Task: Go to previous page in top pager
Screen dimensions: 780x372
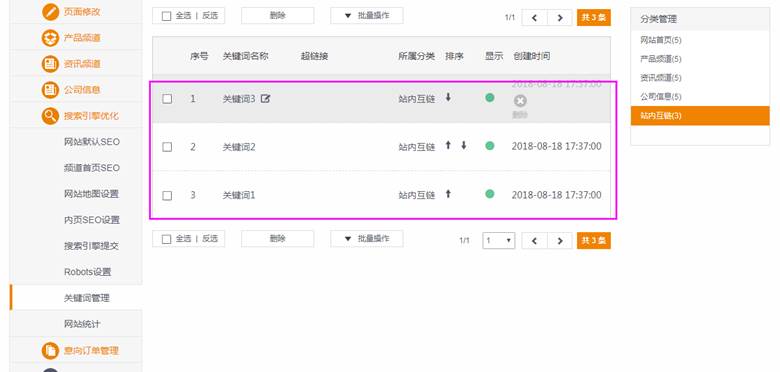Action: tap(534, 18)
